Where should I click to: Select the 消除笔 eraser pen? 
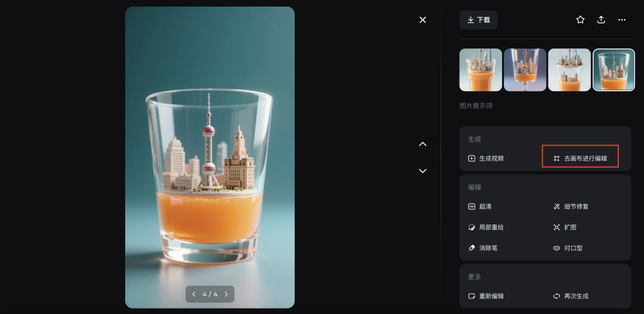pyautogui.click(x=483, y=248)
